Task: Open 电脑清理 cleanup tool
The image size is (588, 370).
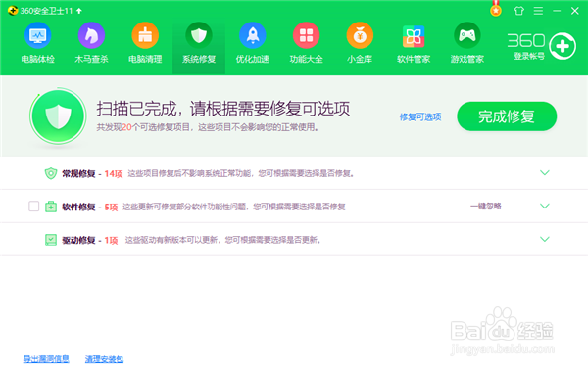Action: click(145, 42)
